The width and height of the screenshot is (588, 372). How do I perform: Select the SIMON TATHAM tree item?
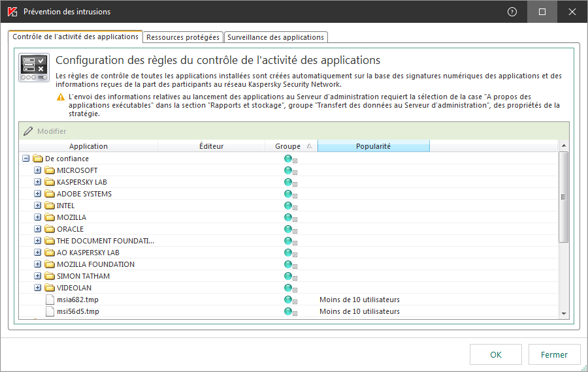click(x=83, y=276)
